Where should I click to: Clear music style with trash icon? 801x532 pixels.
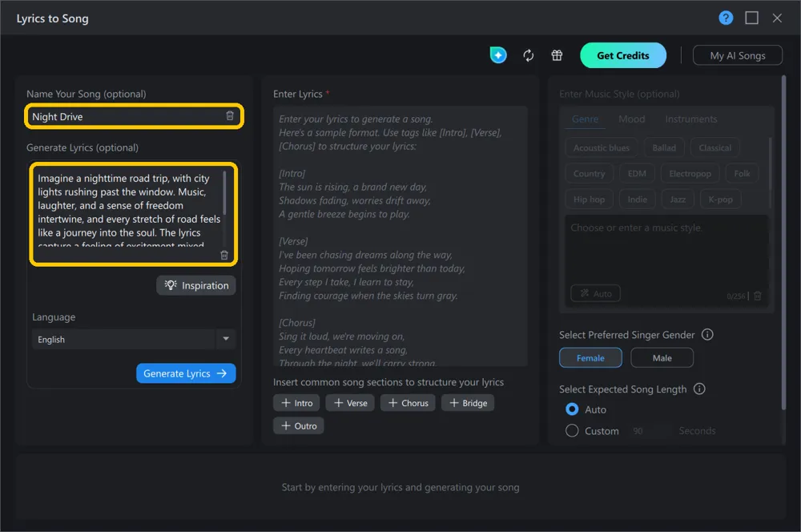(758, 296)
